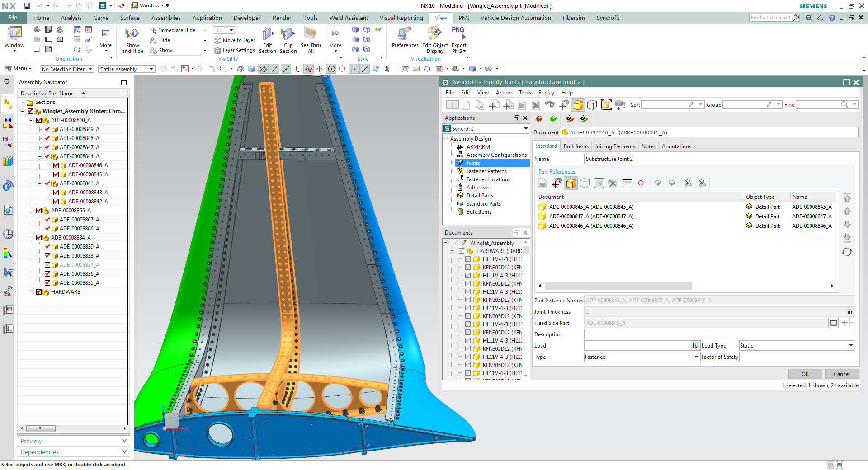The width and height of the screenshot is (868, 470).
Task: Click refresh icon beside Part References list
Action: click(x=847, y=252)
